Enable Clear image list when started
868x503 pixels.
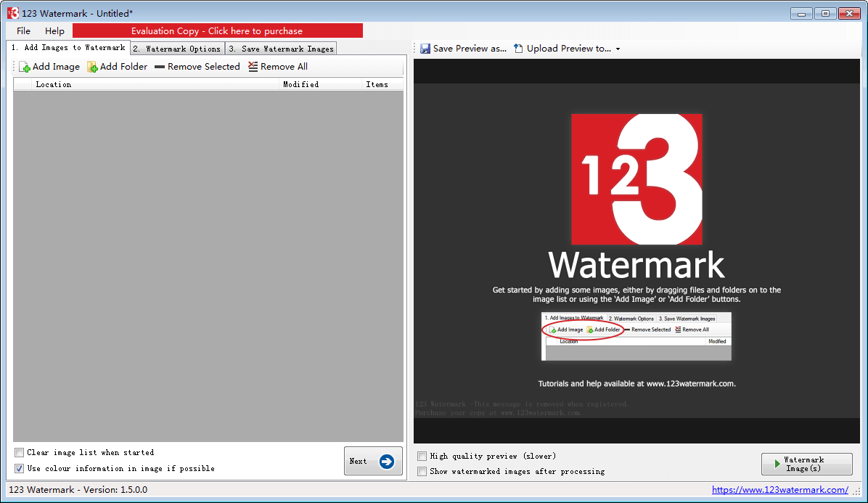coord(20,453)
